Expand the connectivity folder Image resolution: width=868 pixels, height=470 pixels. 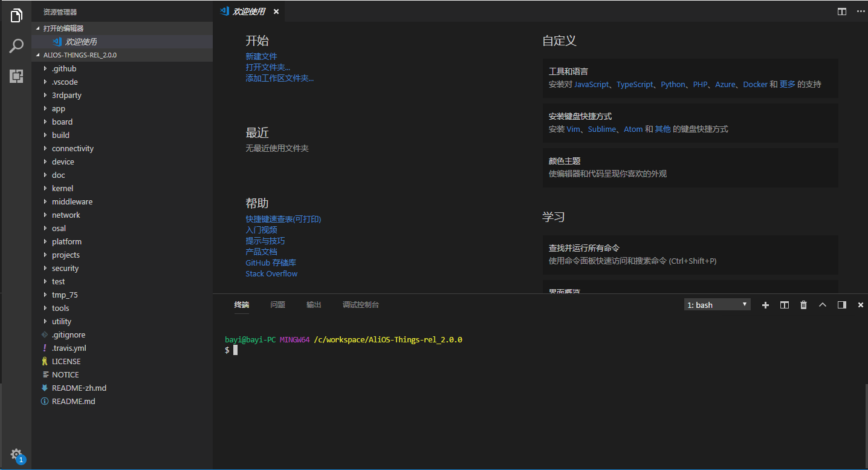pos(122,148)
